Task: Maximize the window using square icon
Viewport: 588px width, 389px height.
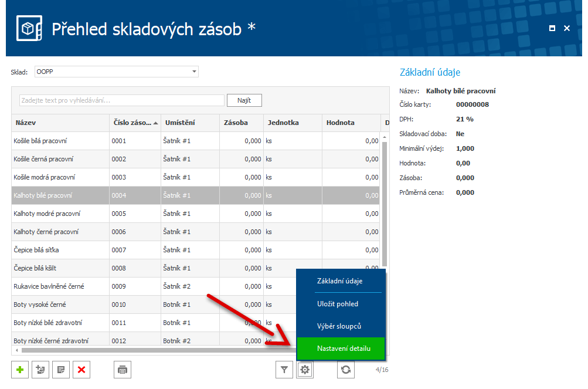Action: [x=552, y=28]
